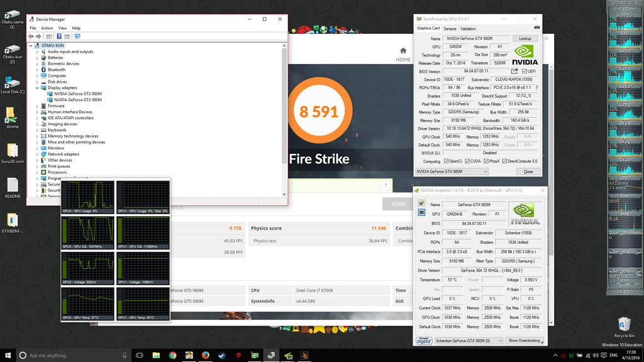Click the NVIDIA logo in NVIDIA Inspector

[x=525, y=214]
